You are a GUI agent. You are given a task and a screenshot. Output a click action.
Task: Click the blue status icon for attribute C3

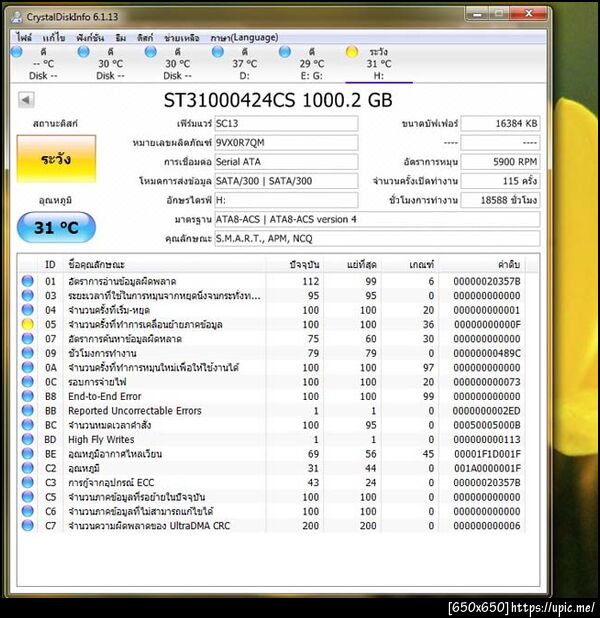(x=28, y=482)
